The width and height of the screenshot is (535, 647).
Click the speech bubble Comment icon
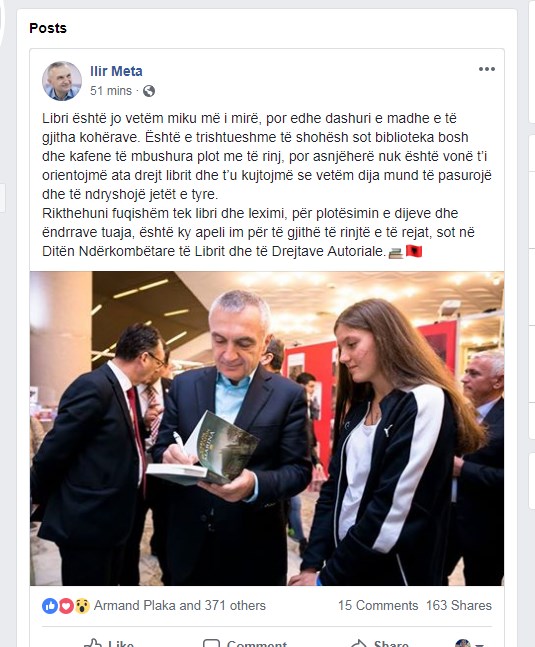point(212,643)
